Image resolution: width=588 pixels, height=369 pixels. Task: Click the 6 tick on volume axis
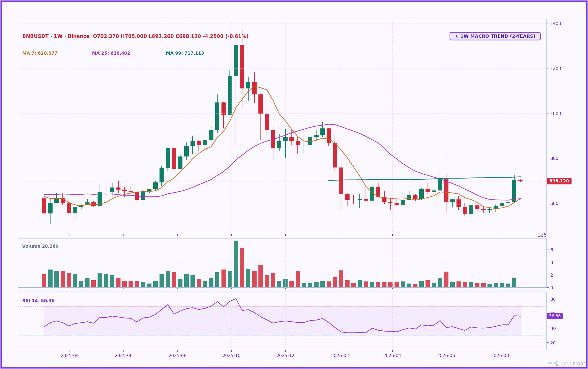pos(552,250)
